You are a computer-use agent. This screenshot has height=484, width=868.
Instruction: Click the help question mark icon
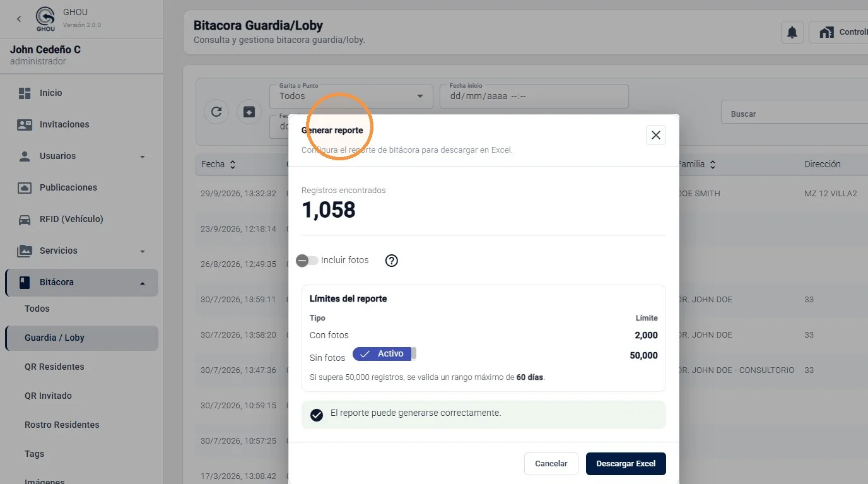392,261
